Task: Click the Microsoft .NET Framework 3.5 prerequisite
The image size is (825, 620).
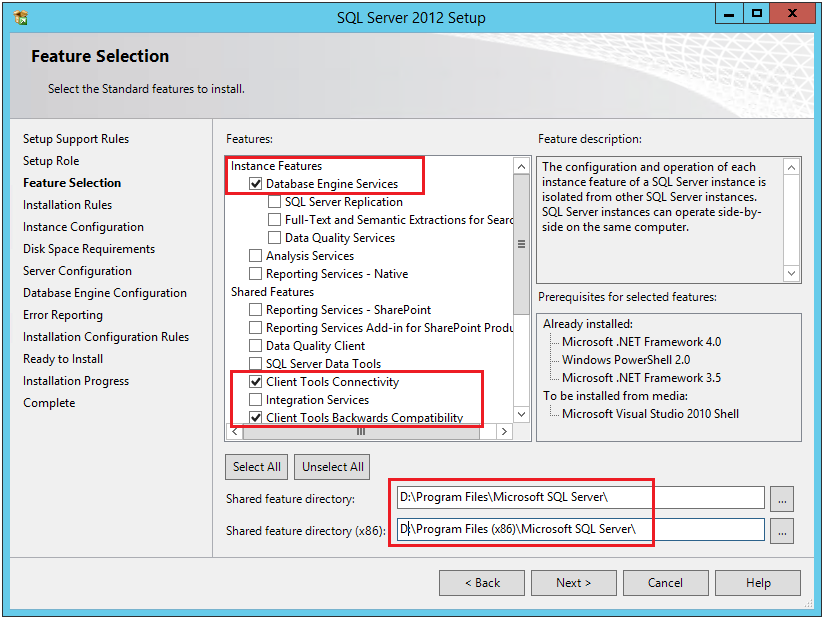Action: click(641, 378)
